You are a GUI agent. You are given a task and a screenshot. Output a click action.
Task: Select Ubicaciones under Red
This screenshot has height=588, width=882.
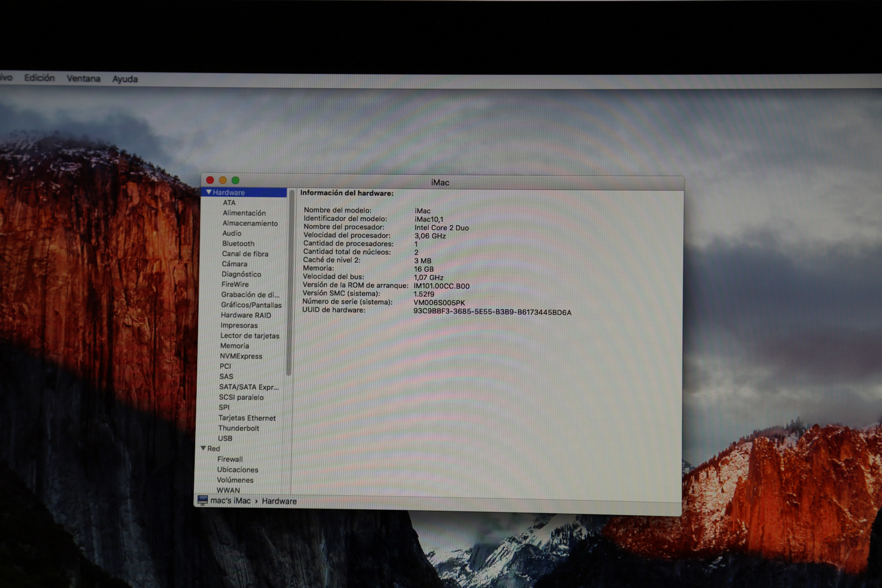pyautogui.click(x=237, y=470)
